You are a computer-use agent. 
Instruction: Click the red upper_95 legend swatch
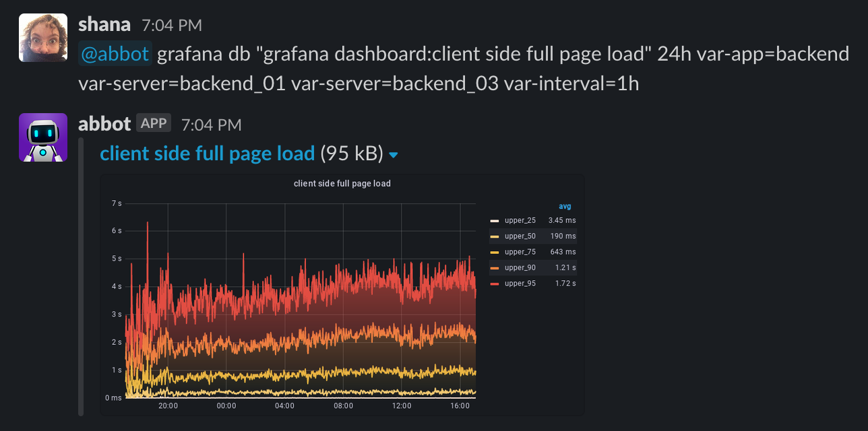(x=496, y=284)
